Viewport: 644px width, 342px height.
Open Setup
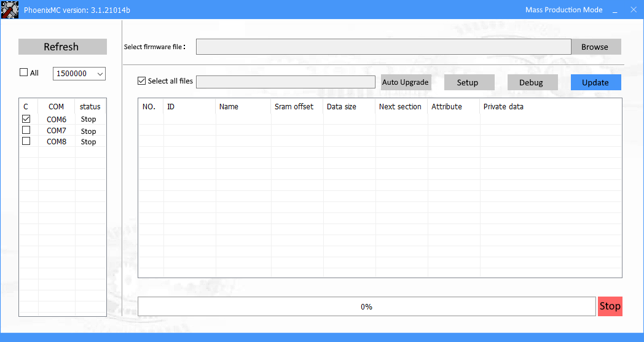469,82
